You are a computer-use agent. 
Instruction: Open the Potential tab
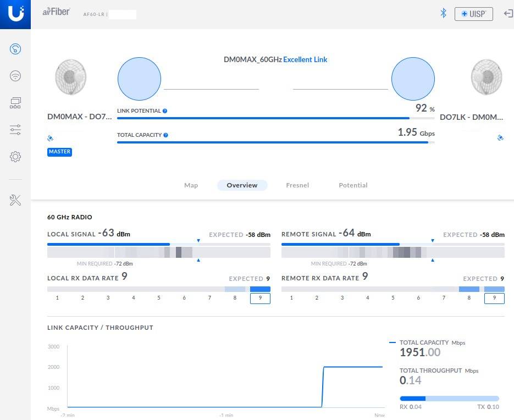(x=353, y=185)
